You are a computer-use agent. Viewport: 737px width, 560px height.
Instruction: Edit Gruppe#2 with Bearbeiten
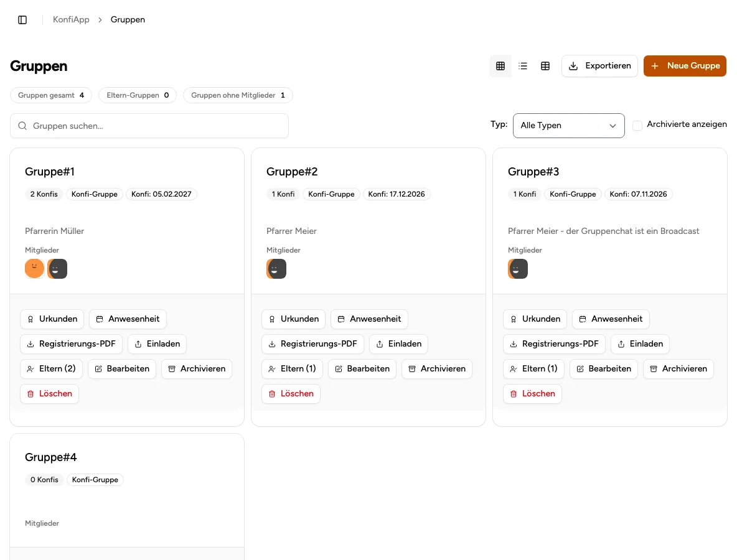[362, 369]
